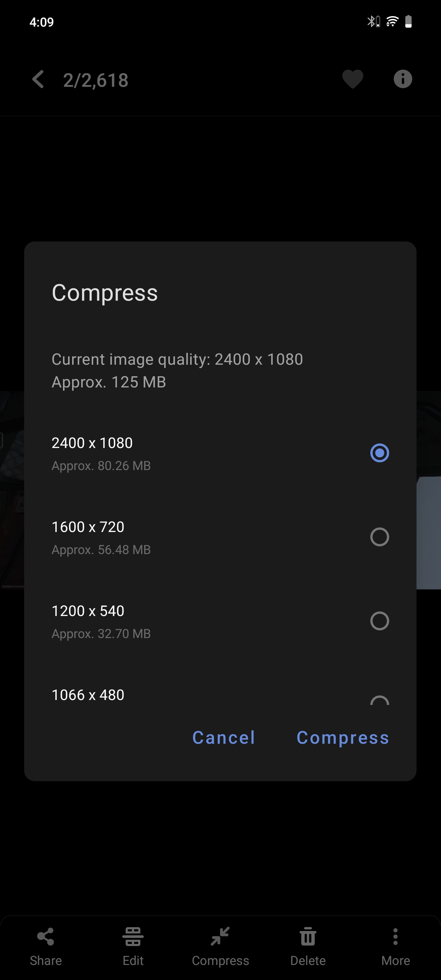Select the 1600 x 720 radio button
The height and width of the screenshot is (980, 441).
pyautogui.click(x=379, y=537)
